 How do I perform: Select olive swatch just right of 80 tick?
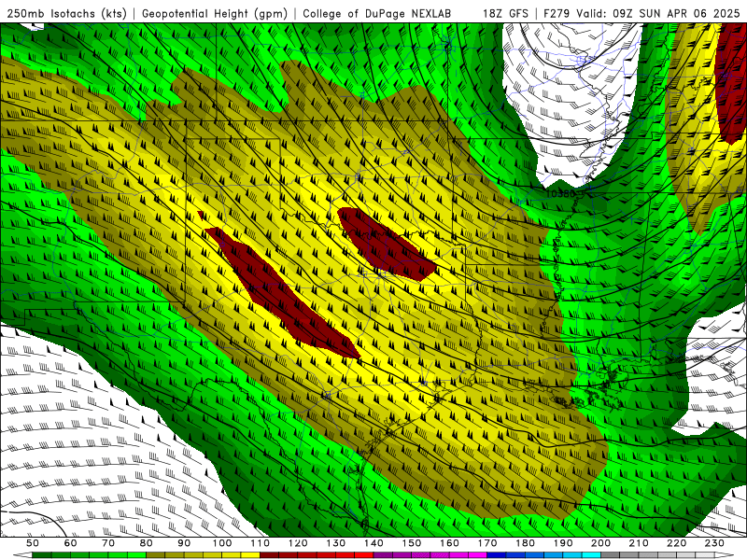155,555
